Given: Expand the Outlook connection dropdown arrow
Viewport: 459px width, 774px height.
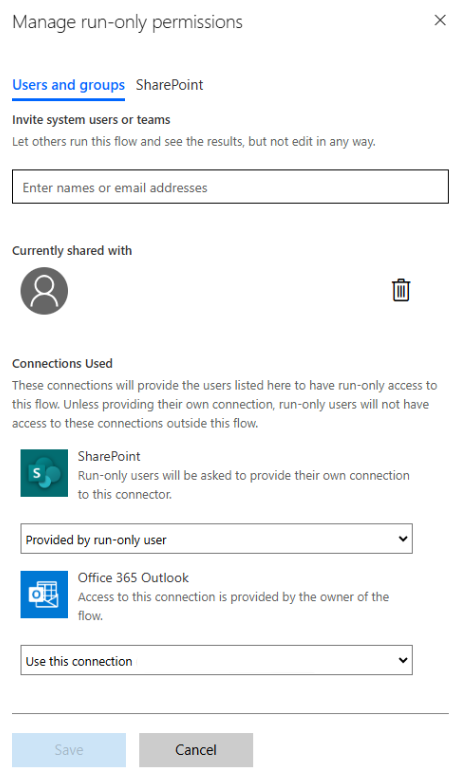Looking at the screenshot, I should click(403, 660).
